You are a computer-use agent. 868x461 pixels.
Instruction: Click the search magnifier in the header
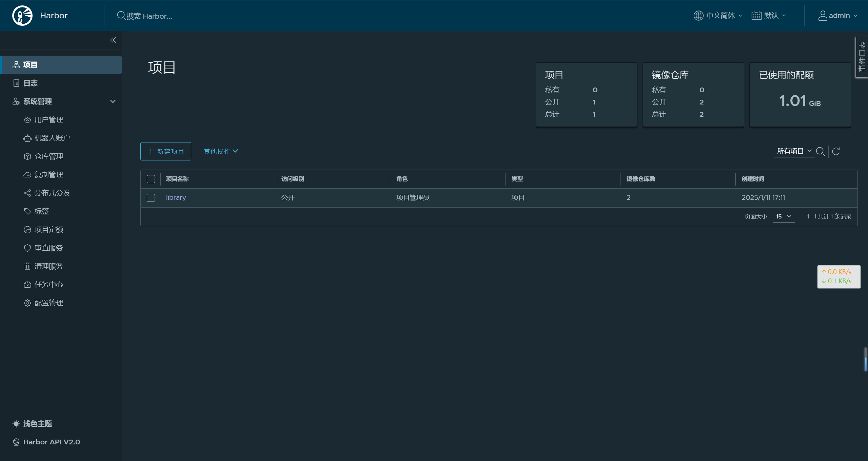click(x=121, y=16)
